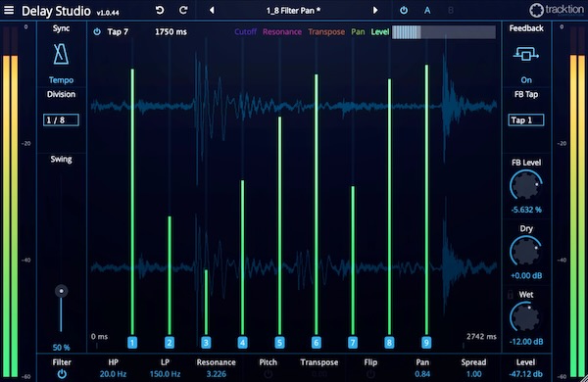Select tap marker 7
Screen dimensions: 588x382
click(x=353, y=342)
